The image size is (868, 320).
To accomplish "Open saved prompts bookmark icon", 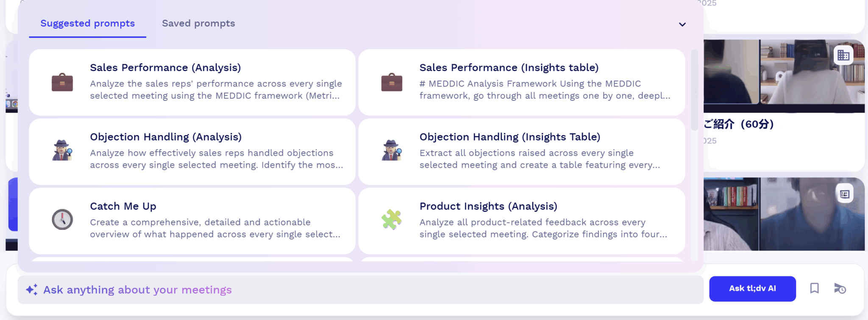I will tap(814, 289).
